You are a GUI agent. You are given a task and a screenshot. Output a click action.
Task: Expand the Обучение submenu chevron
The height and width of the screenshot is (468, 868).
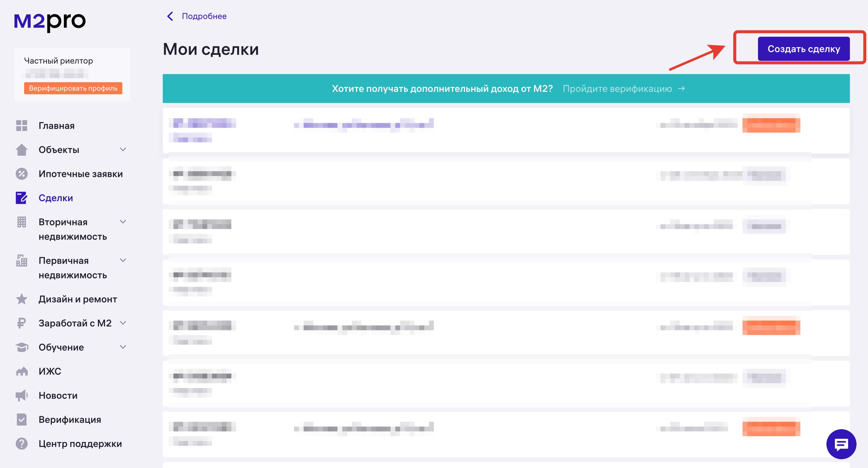[123, 347]
